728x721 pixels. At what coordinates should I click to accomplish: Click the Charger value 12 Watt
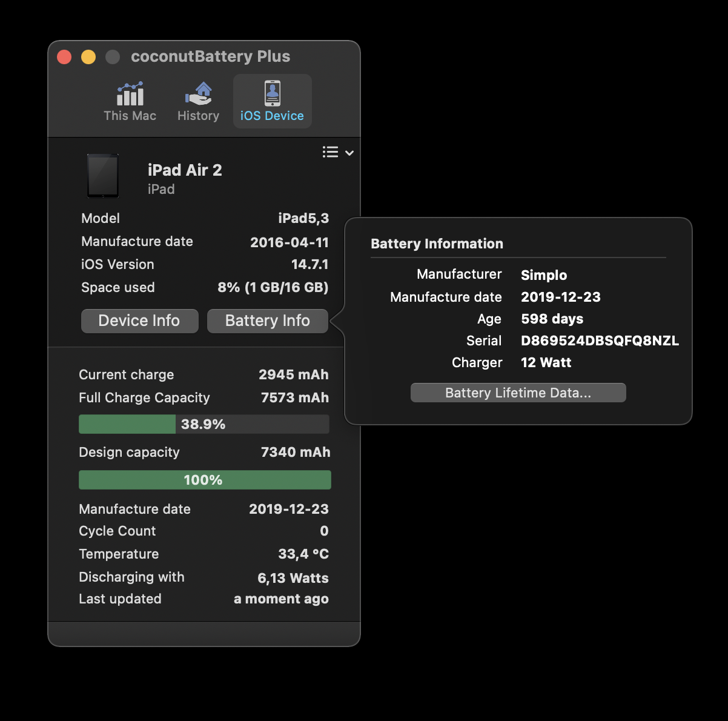546,362
